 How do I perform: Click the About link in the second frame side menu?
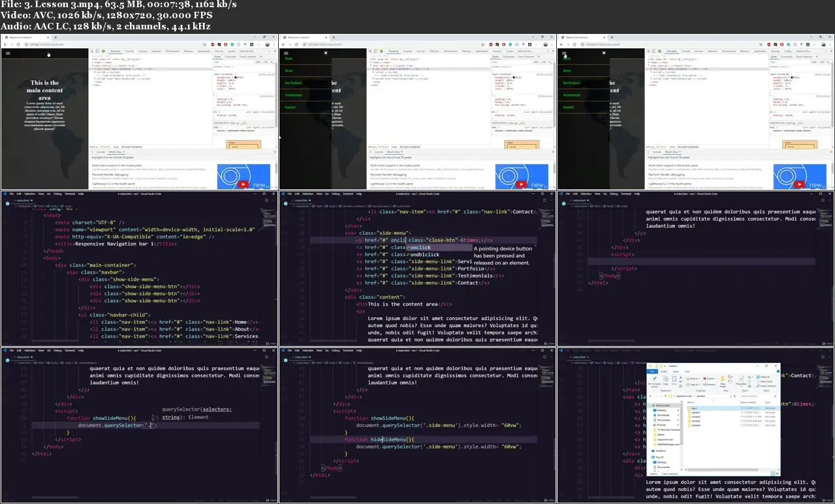pyautogui.click(x=289, y=71)
